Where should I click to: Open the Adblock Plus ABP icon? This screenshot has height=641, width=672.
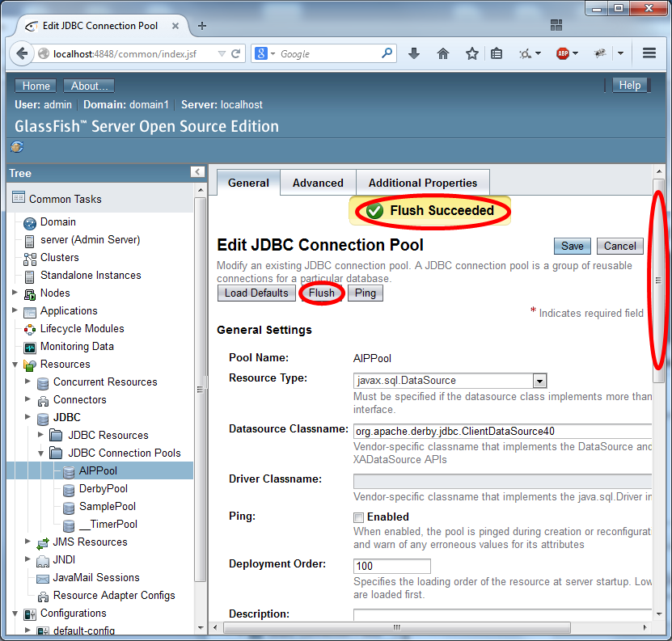(x=563, y=53)
